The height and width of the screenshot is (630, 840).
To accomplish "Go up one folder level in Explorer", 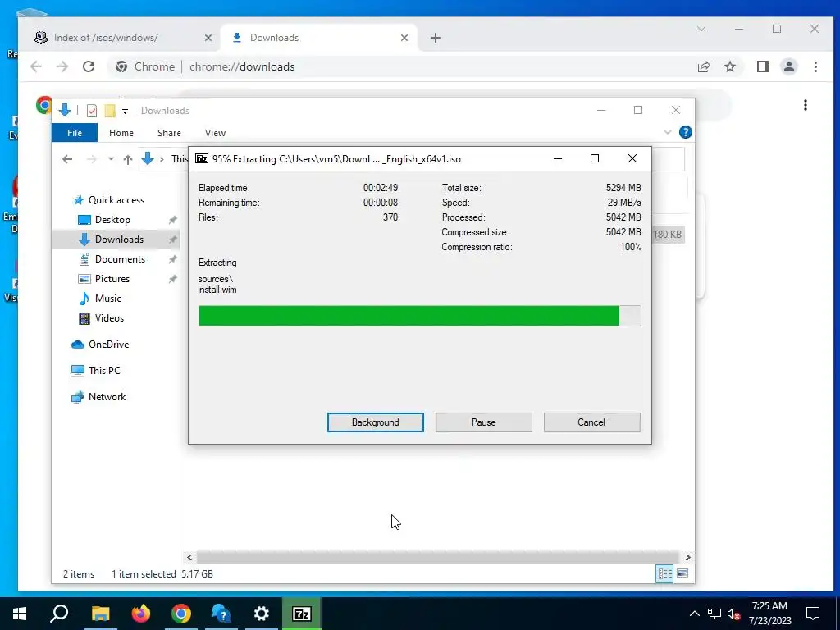I will 127,159.
